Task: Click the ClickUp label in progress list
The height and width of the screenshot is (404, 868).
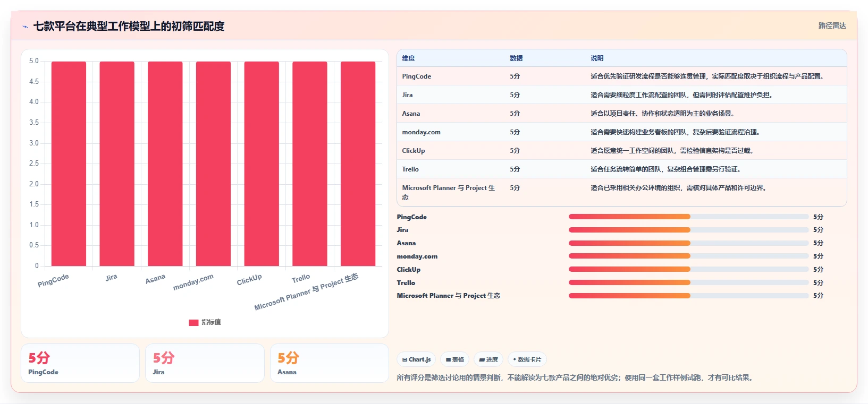Action: point(408,270)
